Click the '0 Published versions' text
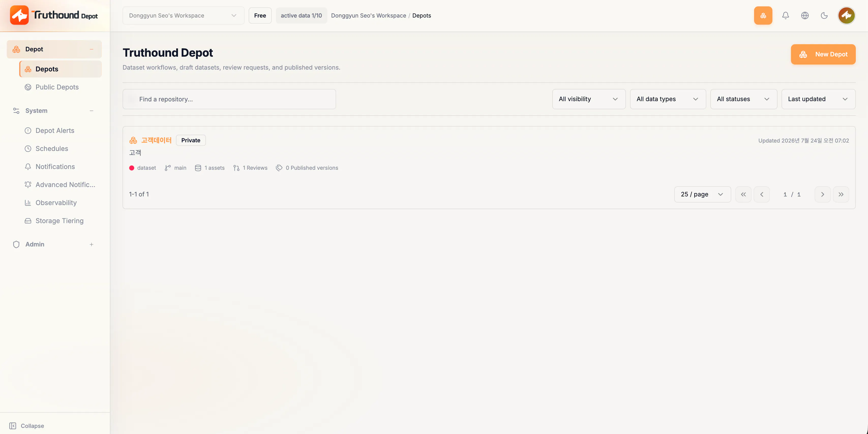This screenshot has width=868, height=434. pyautogui.click(x=312, y=168)
